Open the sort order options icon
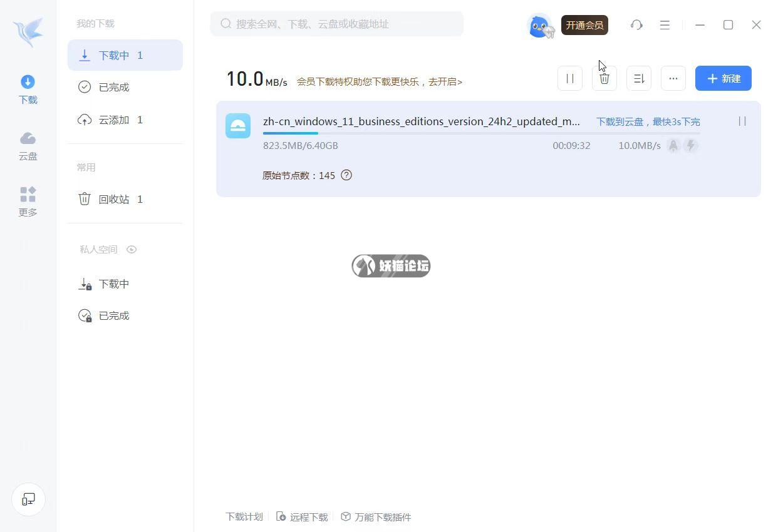The image size is (783, 532). coord(639,78)
